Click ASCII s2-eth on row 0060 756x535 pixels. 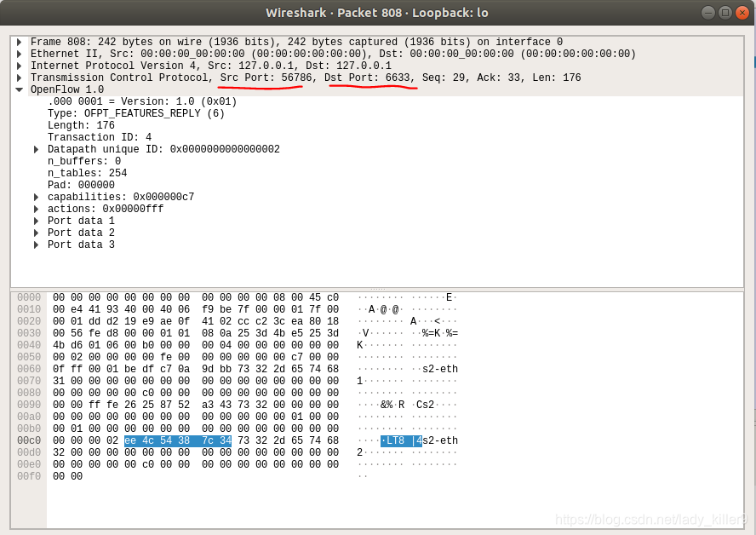pyautogui.click(x=439, y=369)
